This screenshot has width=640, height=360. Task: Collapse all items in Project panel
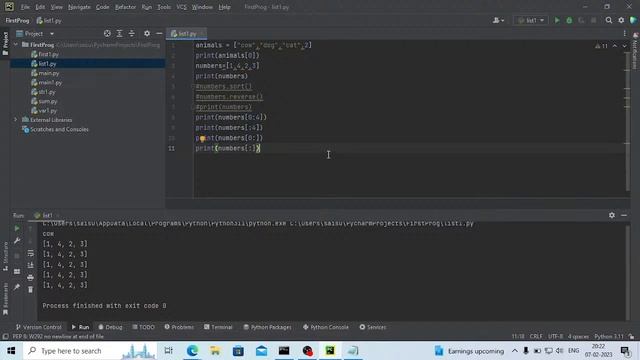(131, 33)
